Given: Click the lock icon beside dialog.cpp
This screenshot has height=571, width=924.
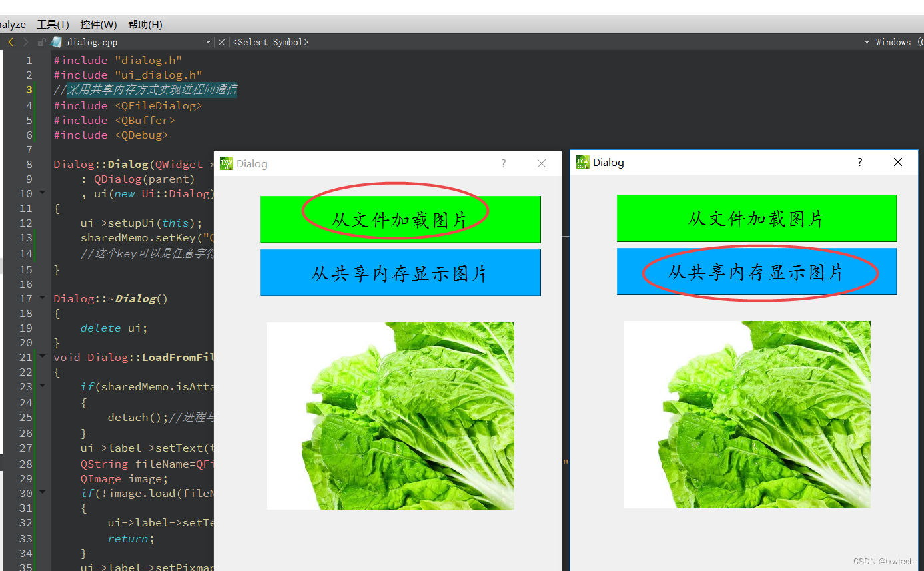Looking at the screenshot, I should point(41,42).
